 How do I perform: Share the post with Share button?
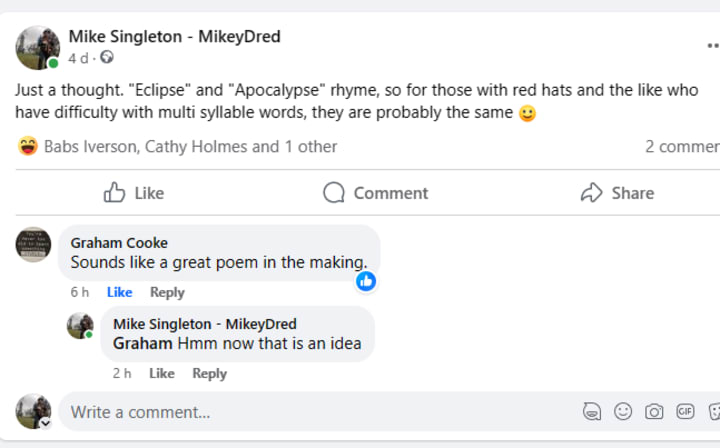click(617, 193)
